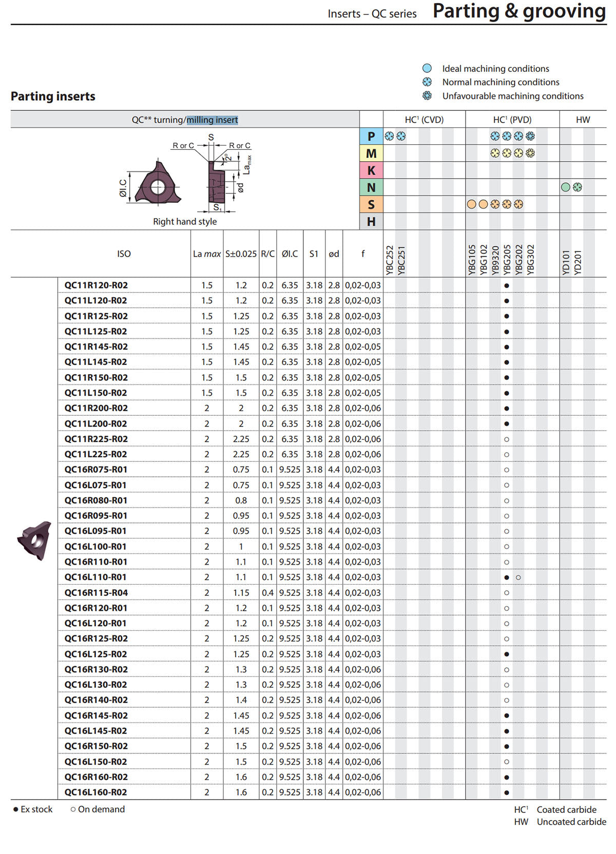
Task: Click the Ex stock dot in QC11L200-R02 row
Action: pyautogui.click(x=507, y=424)
